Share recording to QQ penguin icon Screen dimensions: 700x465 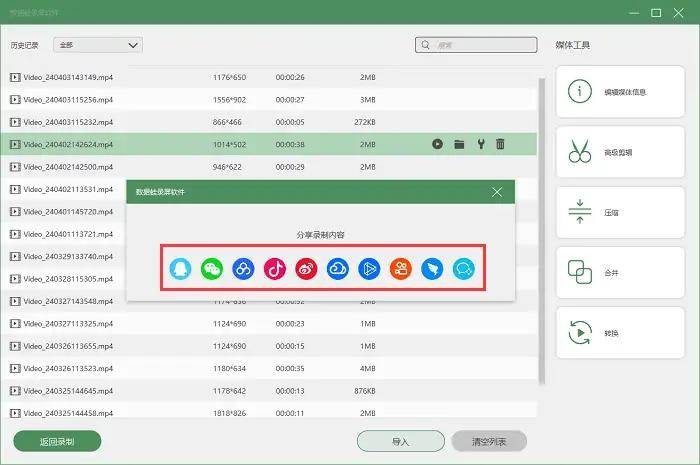pos(180,269)
